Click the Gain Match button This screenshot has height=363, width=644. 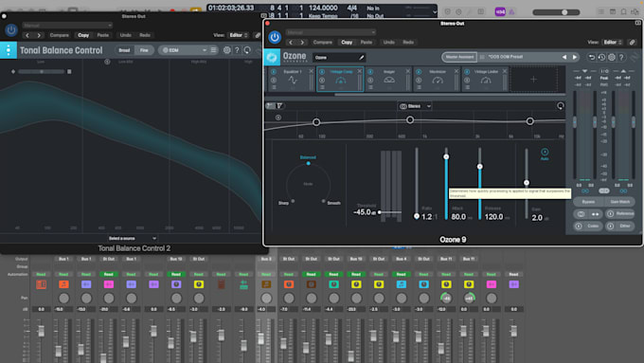[x=619, y=202]
